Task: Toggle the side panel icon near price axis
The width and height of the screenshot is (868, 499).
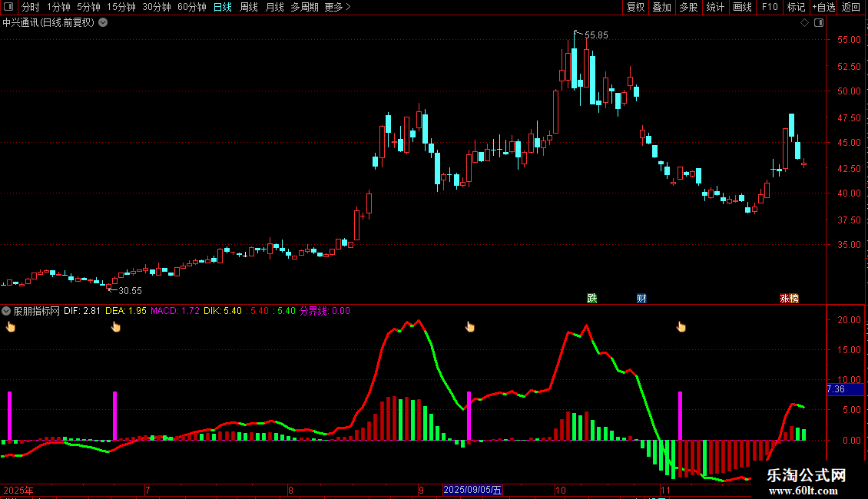Action: pos(819,23)
